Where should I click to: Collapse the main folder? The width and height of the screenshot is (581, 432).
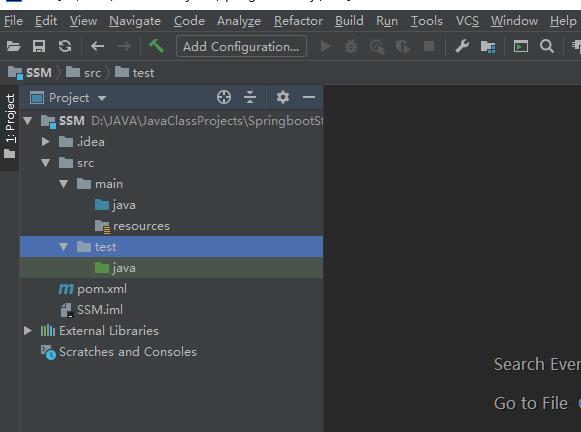(x=63, y=184)
